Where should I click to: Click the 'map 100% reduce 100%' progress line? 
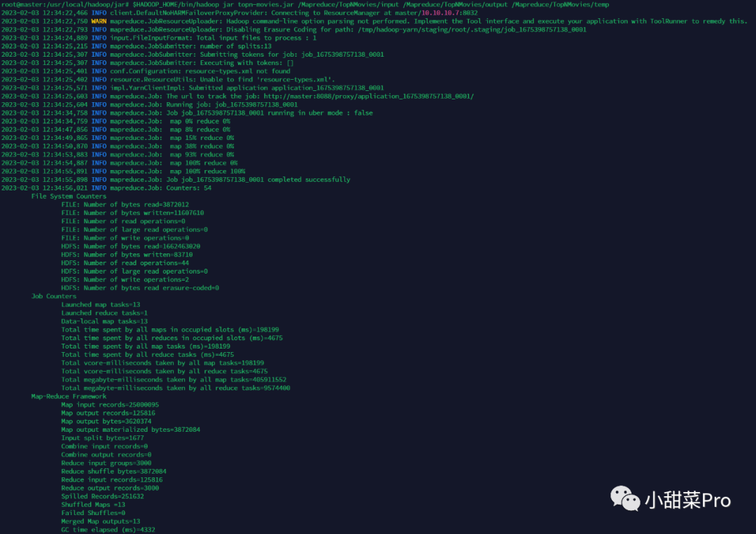(x=123, y=171)
